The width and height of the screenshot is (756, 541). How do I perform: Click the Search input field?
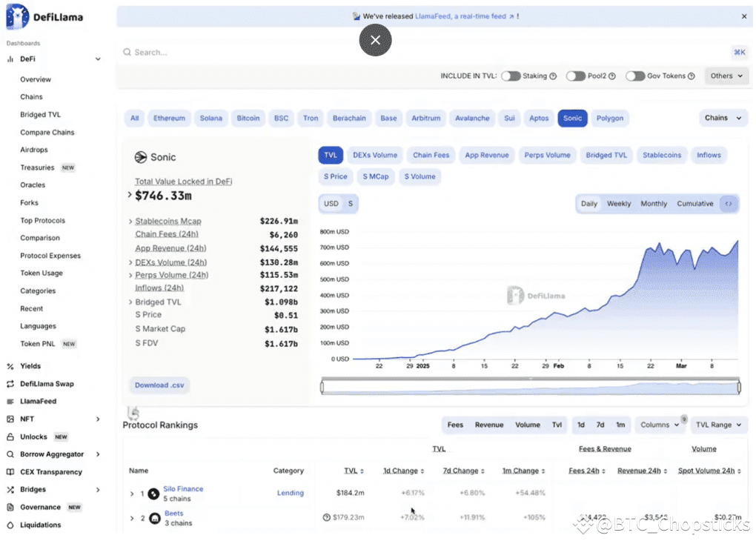pyautogui.click(x=424, y=52)
